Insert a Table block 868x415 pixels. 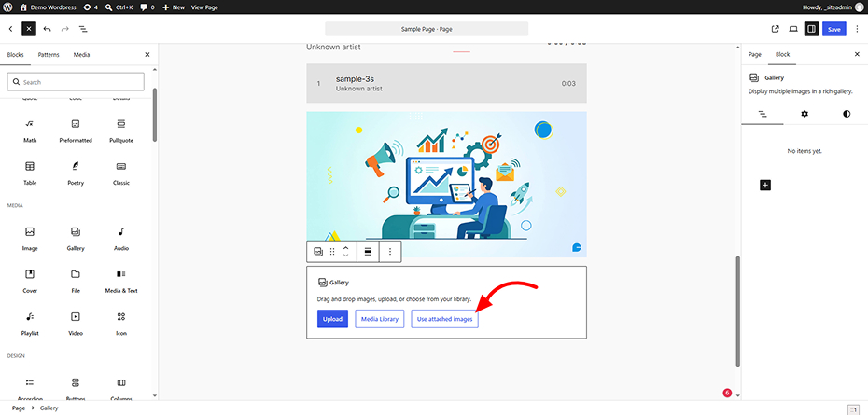(x=30, y=173)
